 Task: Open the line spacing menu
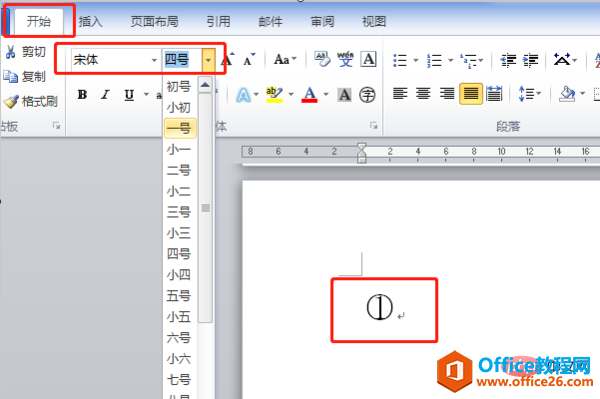(x=530, y=94)
